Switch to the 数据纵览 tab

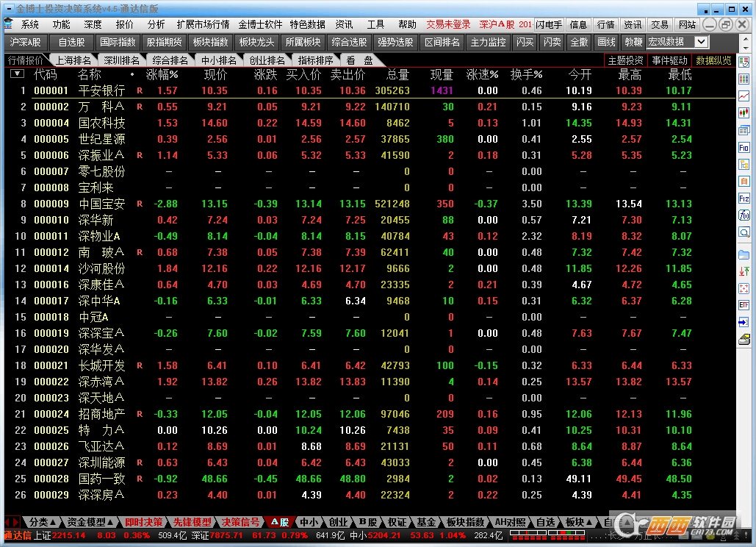click(713, 60)
